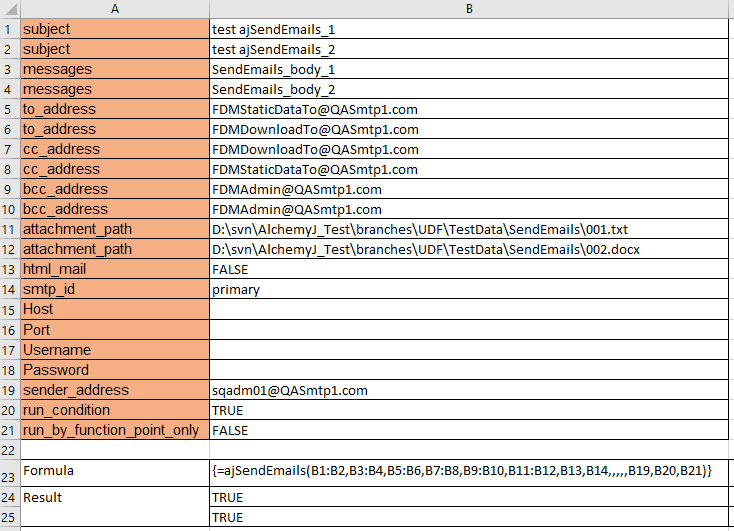
Task: Select the Port label cell
Action: click(x=114, y=330)
